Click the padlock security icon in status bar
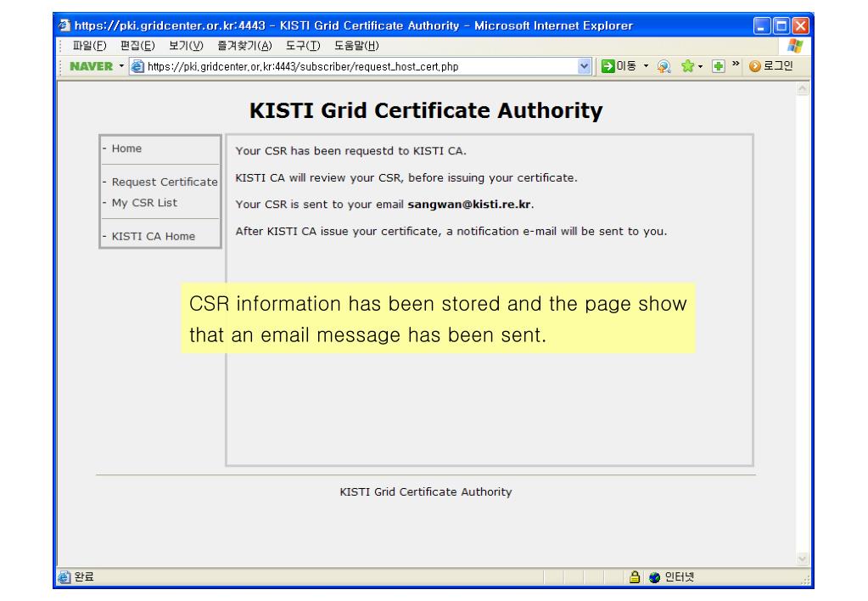 (x=635, y=577)
